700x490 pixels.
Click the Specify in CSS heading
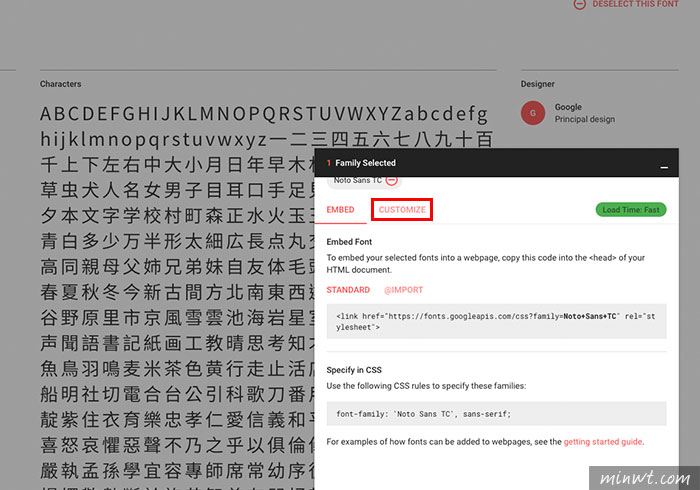click(x=354, y=370)
